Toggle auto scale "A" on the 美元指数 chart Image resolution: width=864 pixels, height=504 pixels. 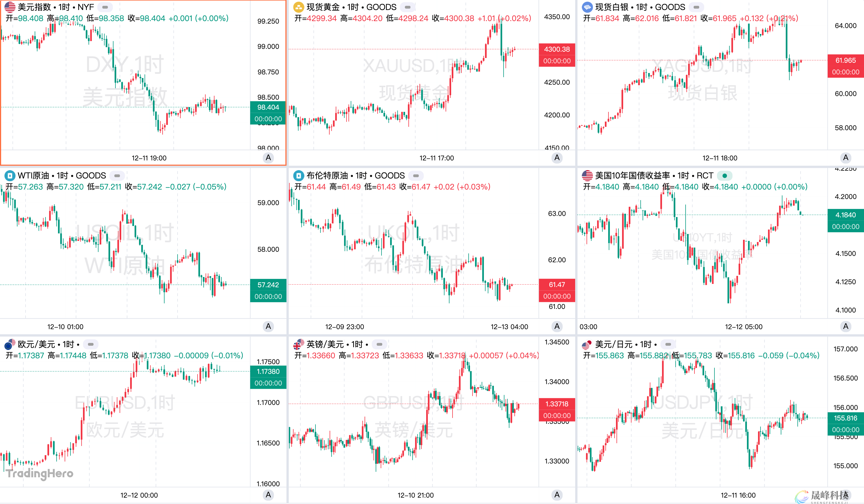(x=268, y=158)
